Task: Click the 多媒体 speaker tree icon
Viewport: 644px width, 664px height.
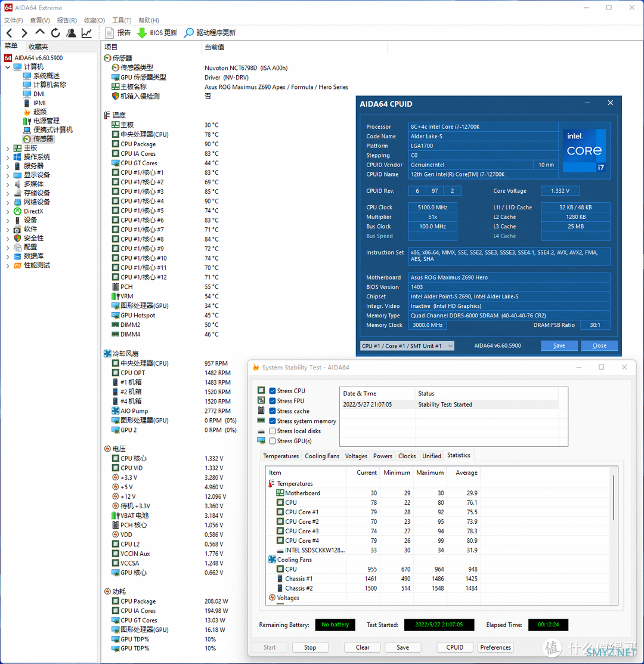Action: 17,184
